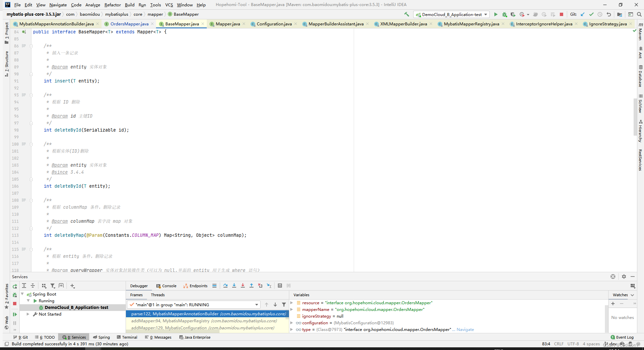This screenshot has width=644, height=350.
Task: Fold the Javadoc comment at line 93
Action: click(x=31, y=95)
